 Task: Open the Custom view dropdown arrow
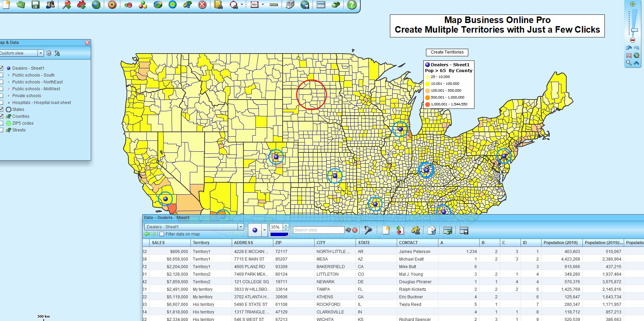tap(41, 53)
